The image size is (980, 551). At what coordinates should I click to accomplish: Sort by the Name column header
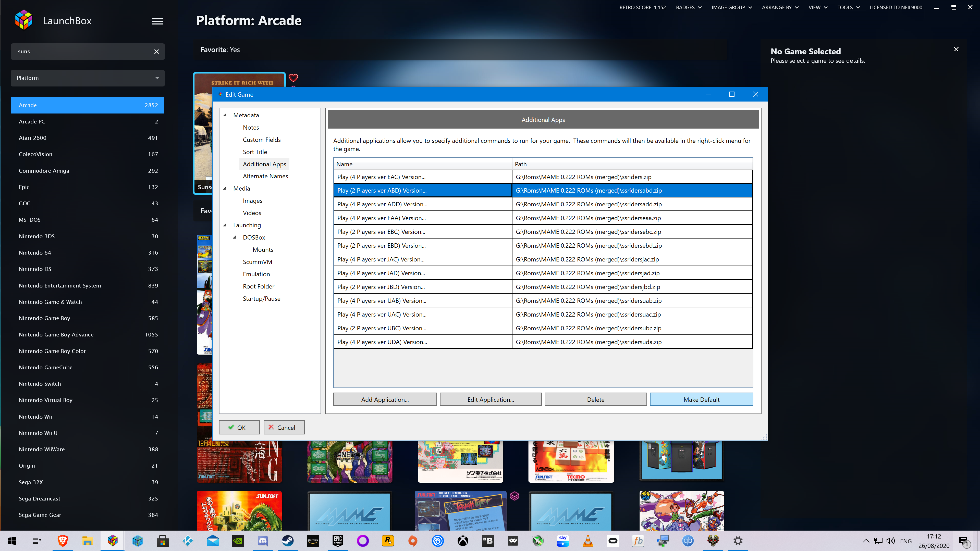coord(423,164)
